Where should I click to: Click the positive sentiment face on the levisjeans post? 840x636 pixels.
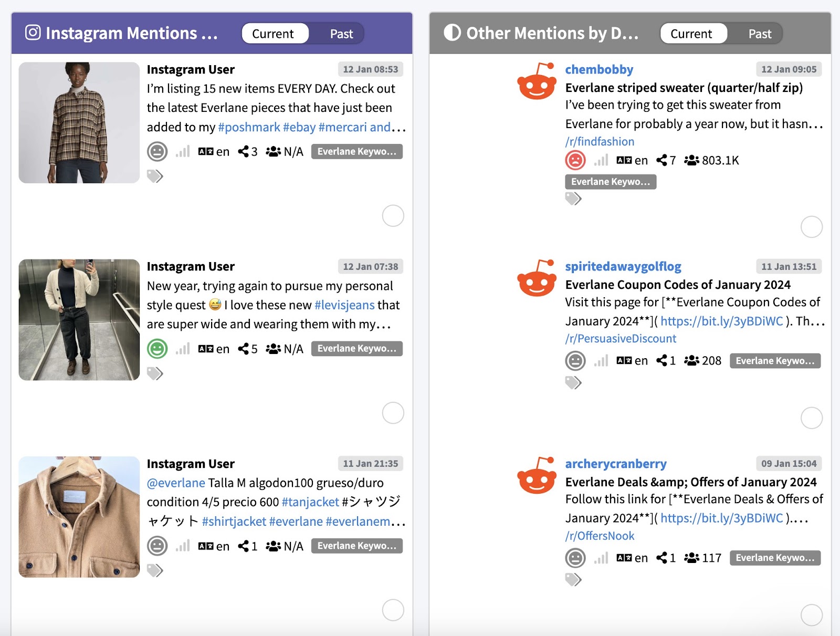[x=157, y=348]
